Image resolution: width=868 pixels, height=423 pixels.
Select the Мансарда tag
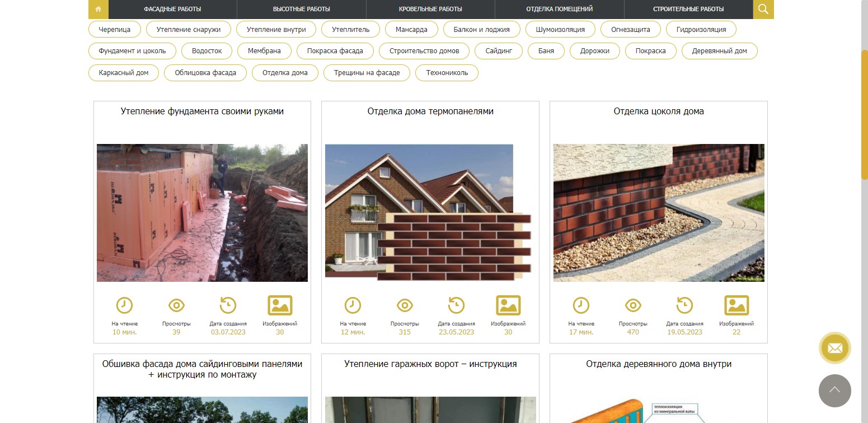(x=411, y=29)
